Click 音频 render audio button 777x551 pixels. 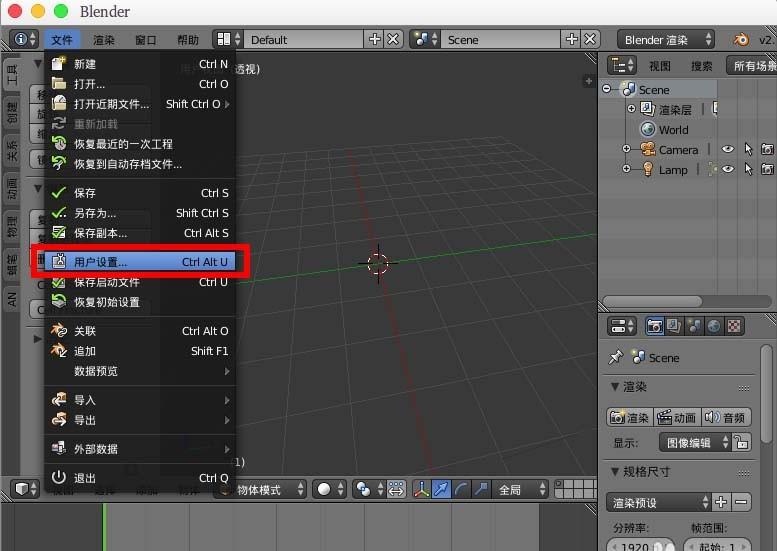[x=726, y=417]
